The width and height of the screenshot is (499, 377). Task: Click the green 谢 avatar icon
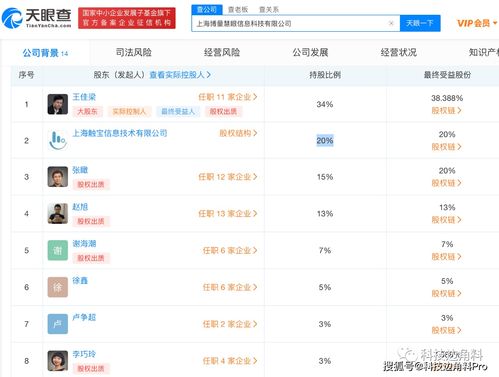click(57, 250)
